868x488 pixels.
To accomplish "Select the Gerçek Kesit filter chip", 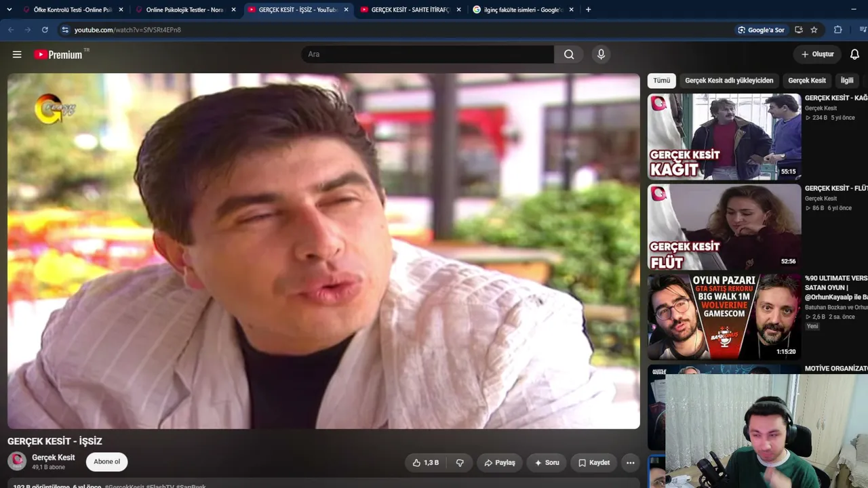I will pyautogui.click(x=807, y=81).
